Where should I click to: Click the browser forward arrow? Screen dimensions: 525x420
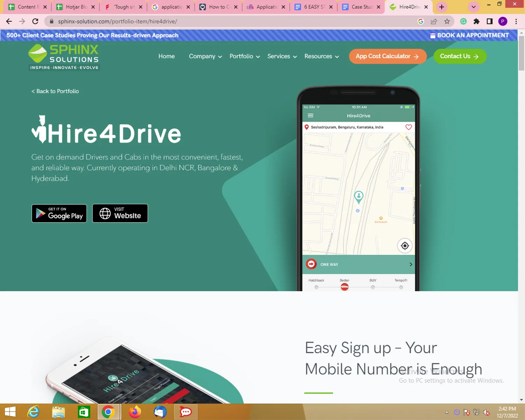pos(22,21)
